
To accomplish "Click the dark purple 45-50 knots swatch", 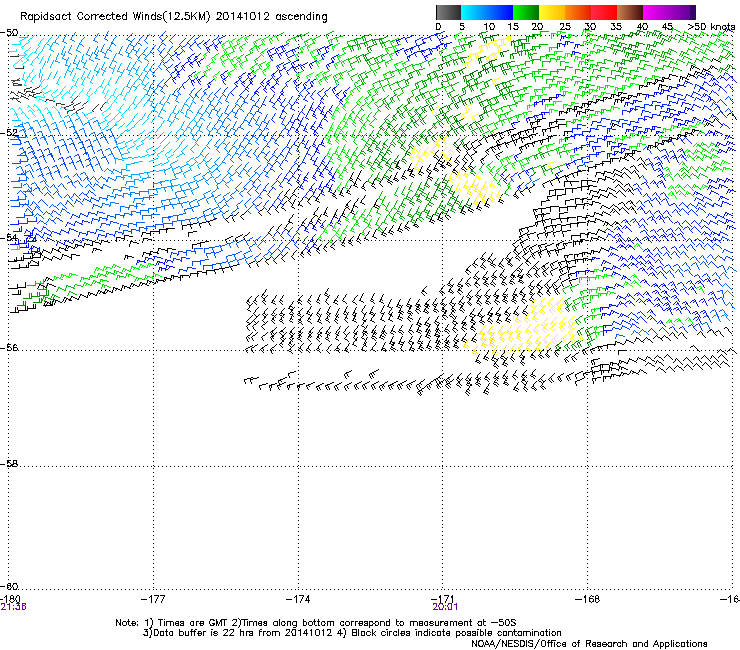I will click(682, 12).
